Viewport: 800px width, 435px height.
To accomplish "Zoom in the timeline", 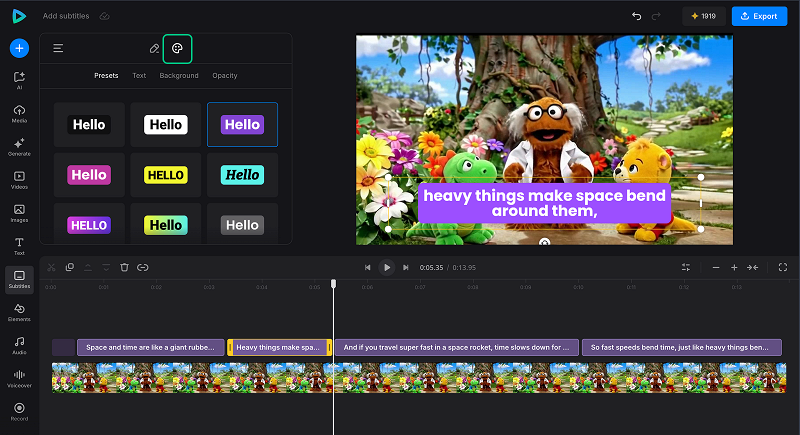I will coord(734,267).
